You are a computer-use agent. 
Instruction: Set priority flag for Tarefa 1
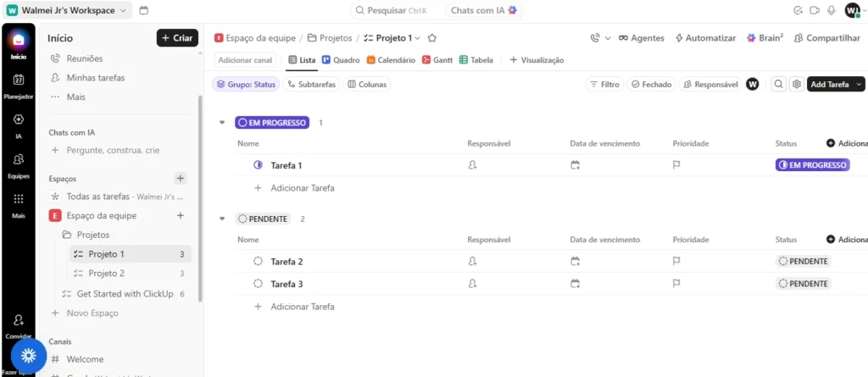676,165
